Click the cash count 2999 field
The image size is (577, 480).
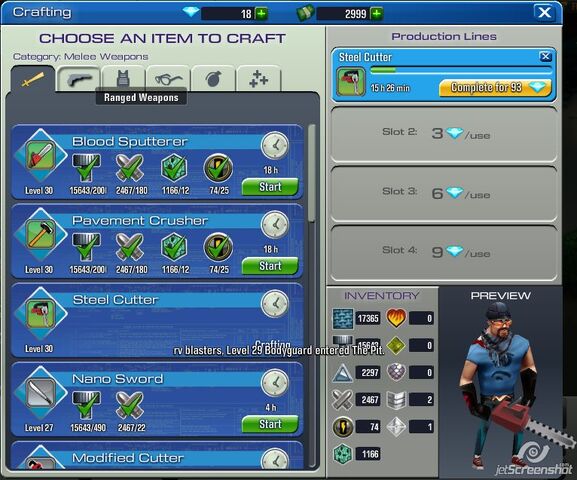coord(343,14)
